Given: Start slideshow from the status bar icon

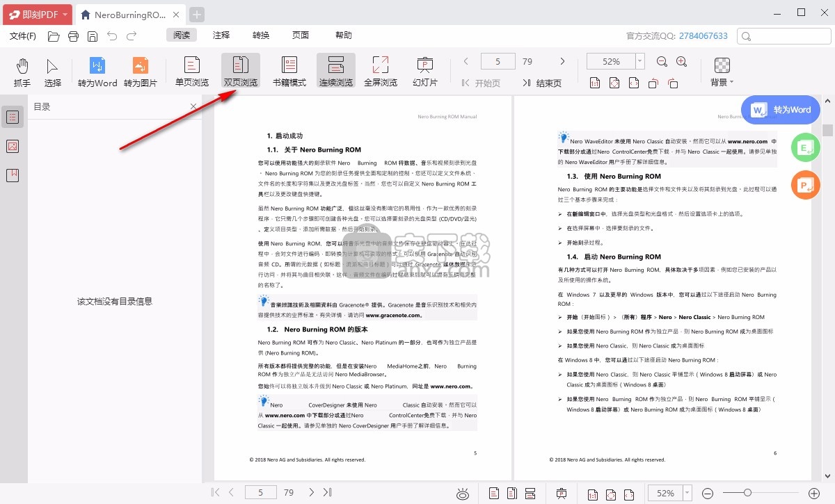Looking at the screenshot, I should (562, 494).
